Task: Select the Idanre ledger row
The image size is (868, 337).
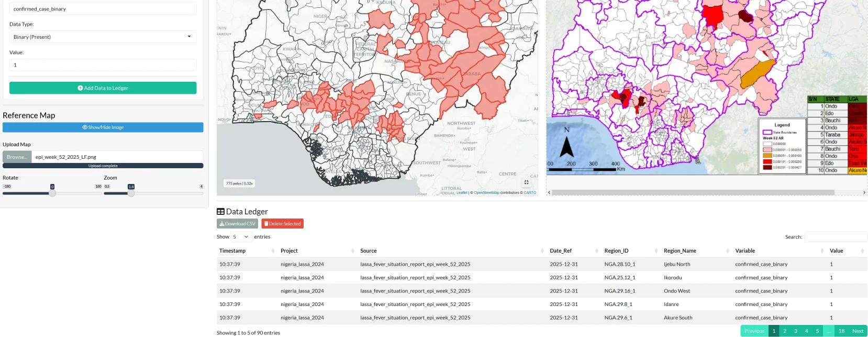Action: pos(542,305)
